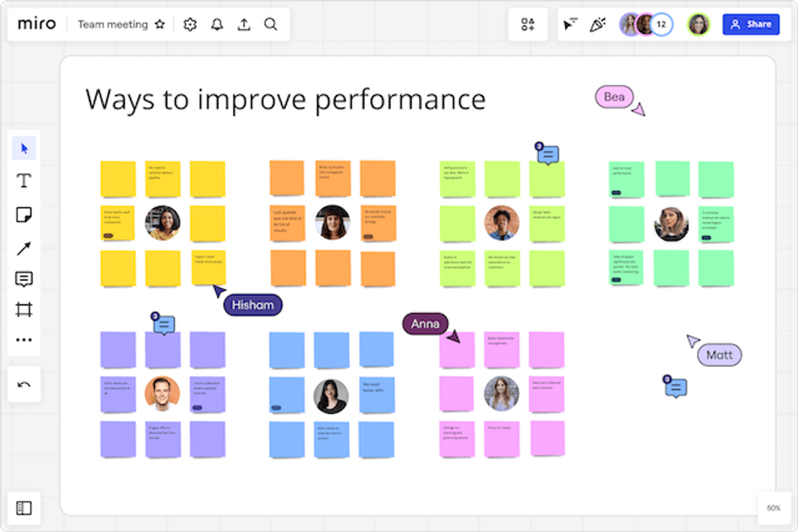The height and width of the screenshot is (532, 798).
Task: Select photo in mint green sticky group
Action: [x=671, y=224]
